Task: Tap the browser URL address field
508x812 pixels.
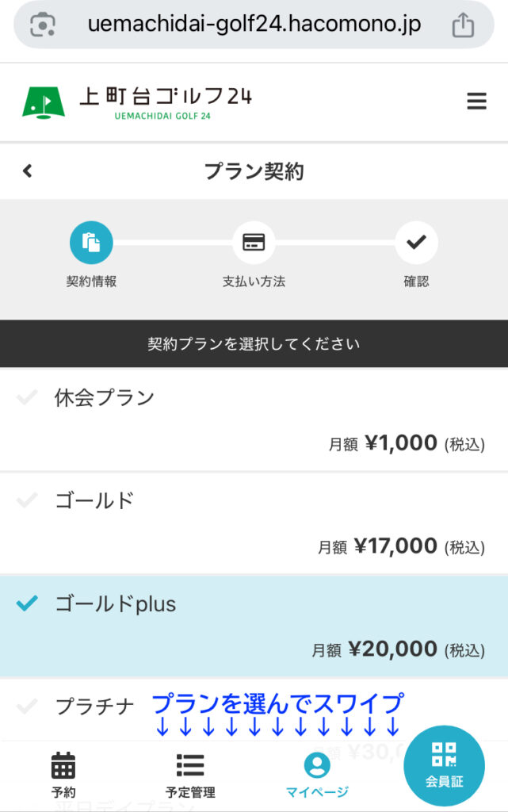Action: pyautogui.click(x=254, y=25)
